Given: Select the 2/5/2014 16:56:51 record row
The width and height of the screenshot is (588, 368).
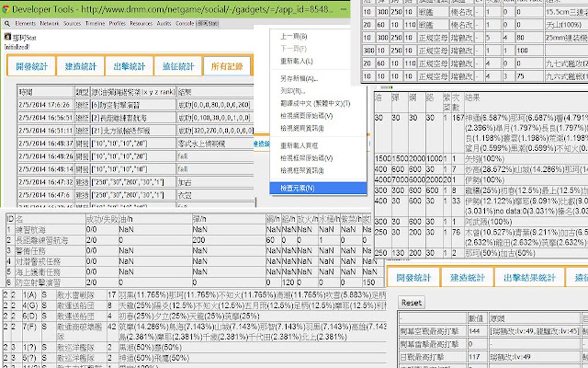Looking at the screenshot, I should (x=135, y=118).
